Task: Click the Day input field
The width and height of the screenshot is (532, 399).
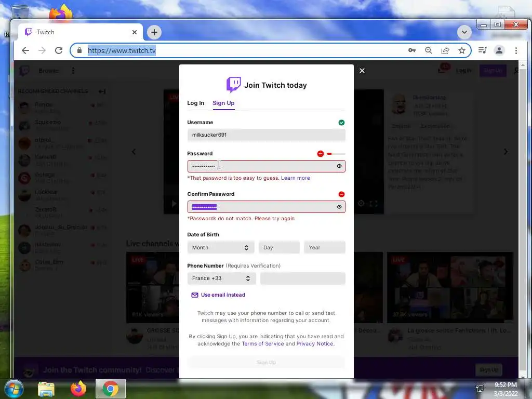Action: 279,247
